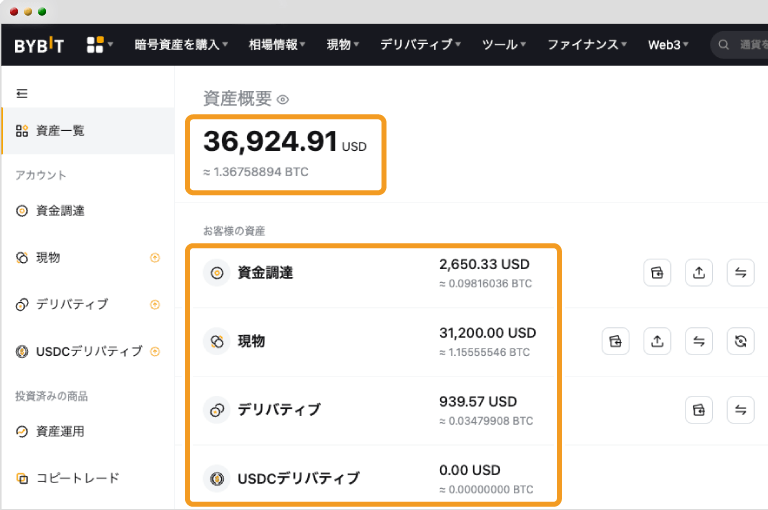The image size is (768, 510).
Task: Click the withdraw icon in 現物 row
Action: tap(657, 341)
